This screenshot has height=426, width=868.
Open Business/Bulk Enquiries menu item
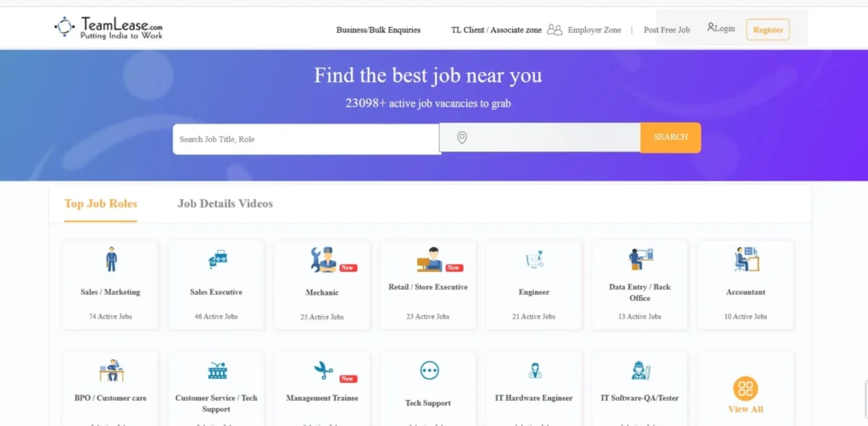point(379,30)
